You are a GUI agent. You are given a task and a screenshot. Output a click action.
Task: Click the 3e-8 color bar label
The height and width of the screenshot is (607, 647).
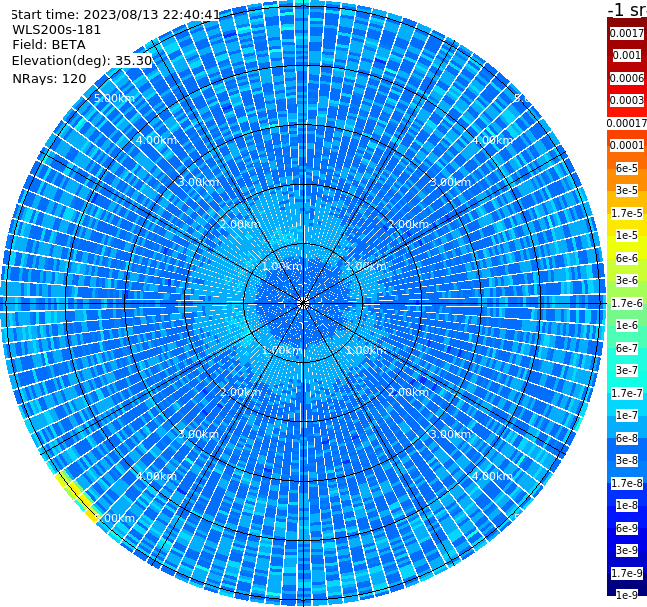(627, 460)
